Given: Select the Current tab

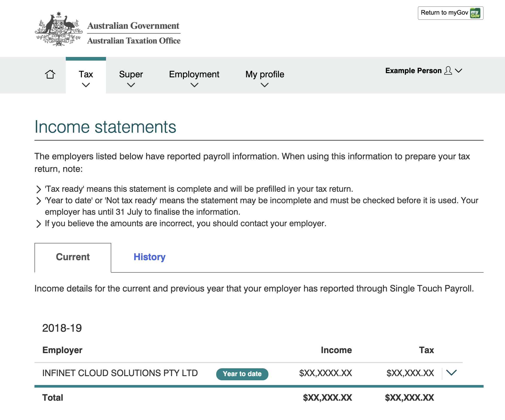Looking at the screenshot, I should tap(73, 257).
